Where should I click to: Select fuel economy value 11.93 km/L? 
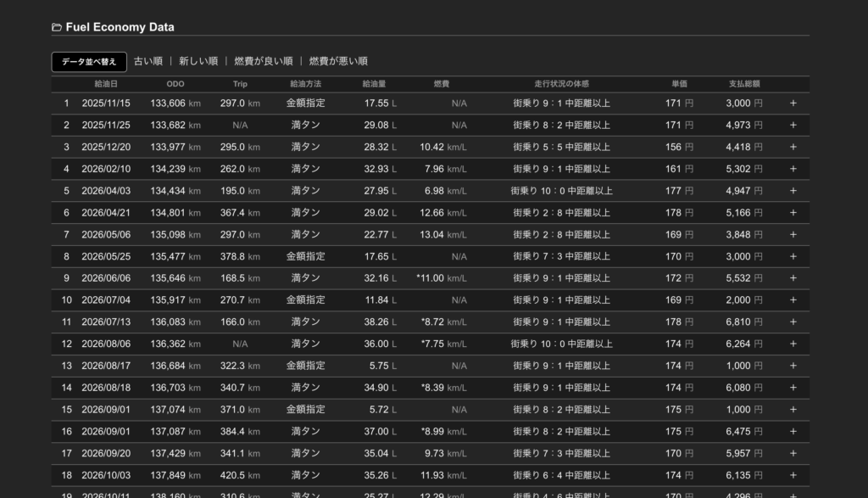(442, 475)
